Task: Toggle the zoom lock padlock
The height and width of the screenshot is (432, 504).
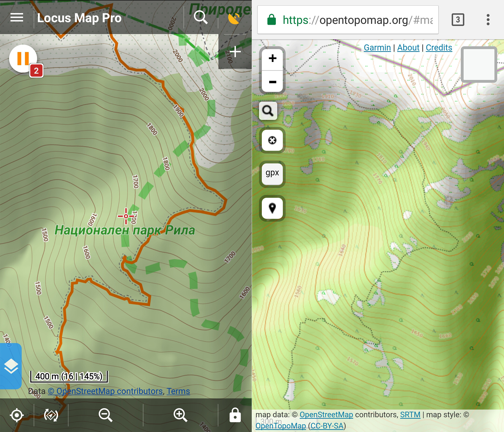Action: (235, 415)
